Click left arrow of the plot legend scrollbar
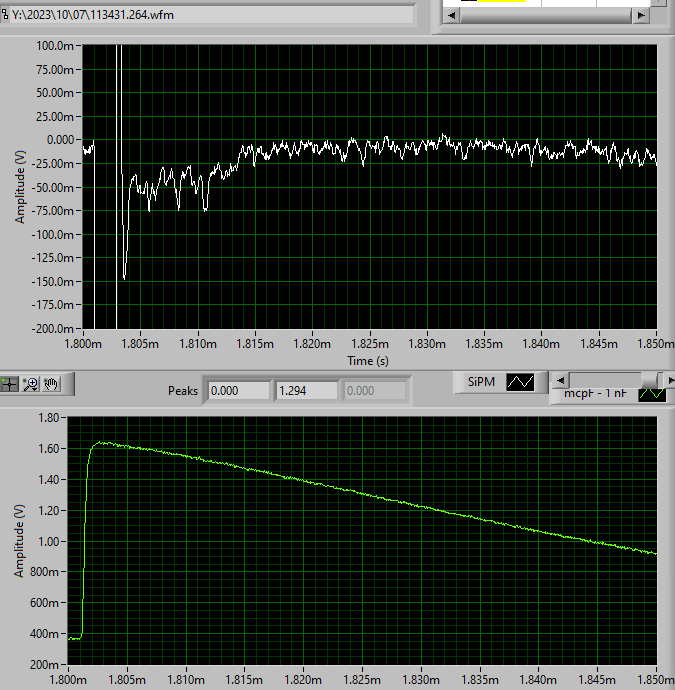Image resolution: width=675 pixels, height=690 pixels. [560, 381]
